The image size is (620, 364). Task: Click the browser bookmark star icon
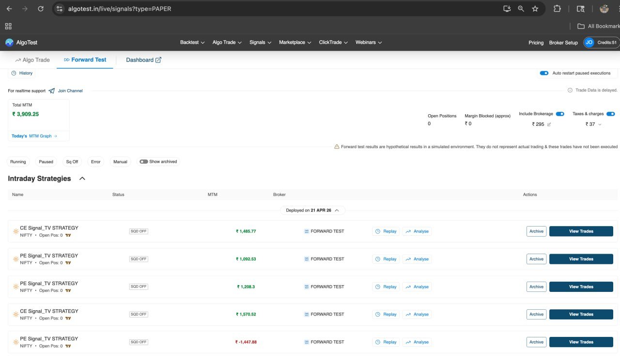pos(535,9)
